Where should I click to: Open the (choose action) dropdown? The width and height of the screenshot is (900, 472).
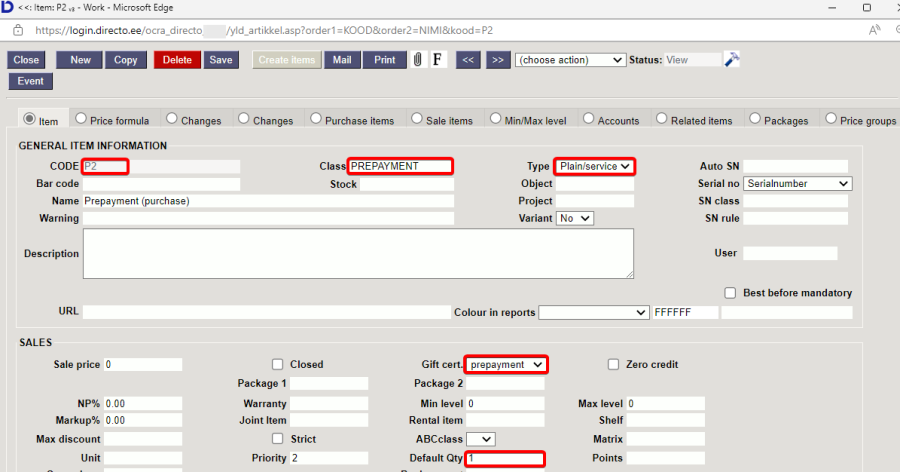click(570, 60)
